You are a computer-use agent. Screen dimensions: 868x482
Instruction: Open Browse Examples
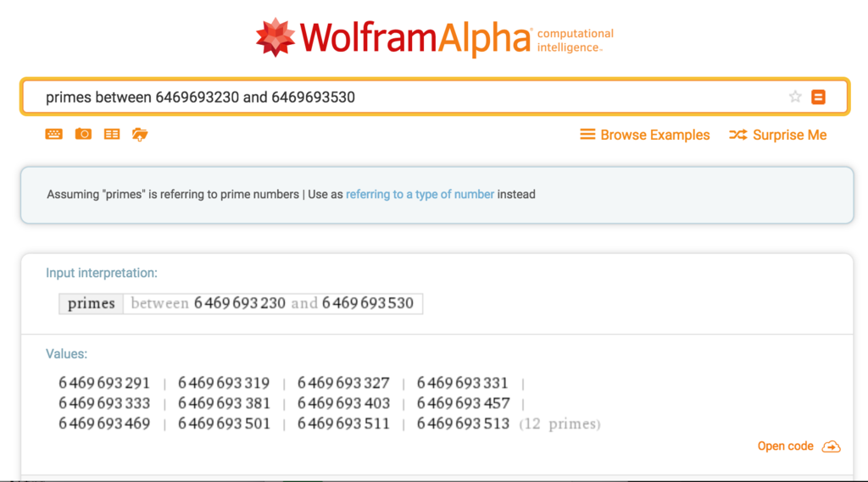tap(655, 135)
